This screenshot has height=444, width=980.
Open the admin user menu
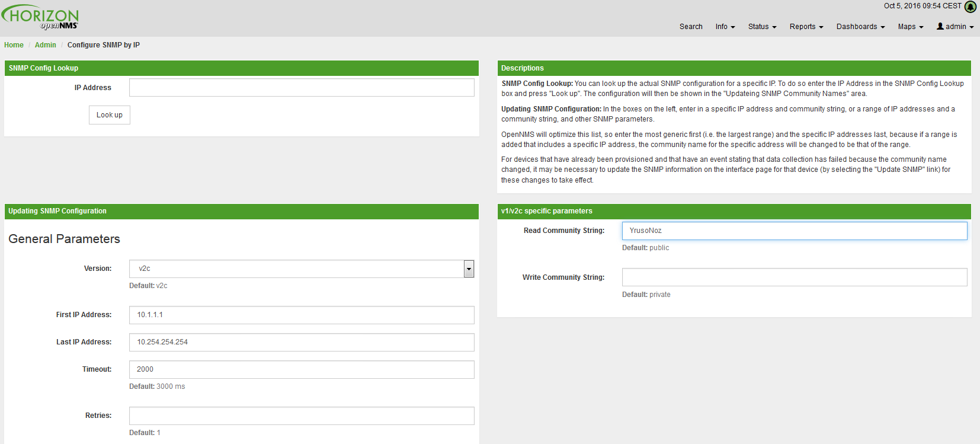coord(955,27)
